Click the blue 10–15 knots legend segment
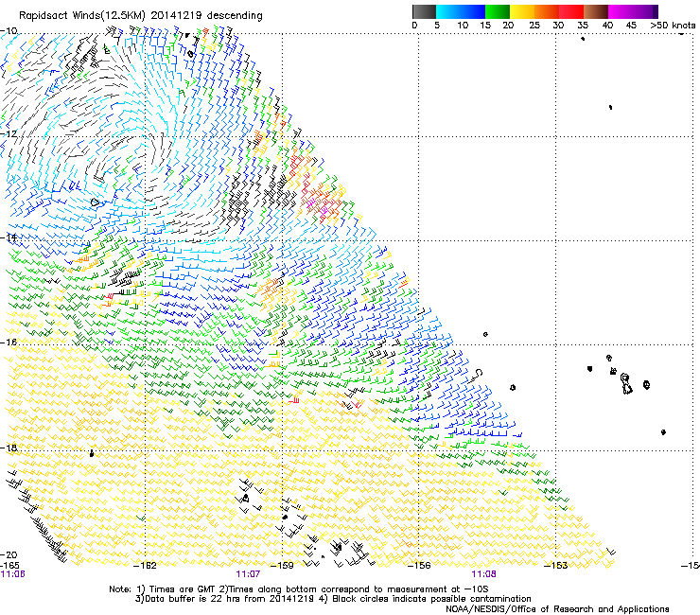This screenshot has height=615, width=700. (473, 11)
